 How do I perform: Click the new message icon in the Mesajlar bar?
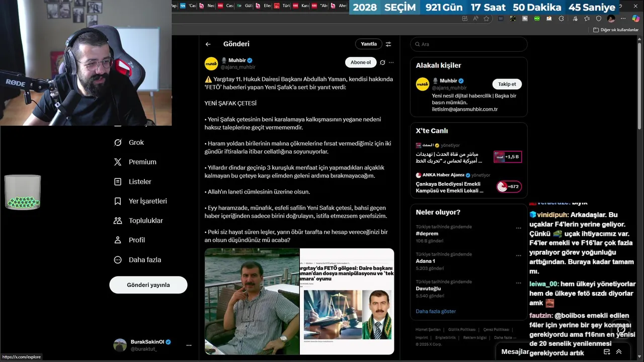point(607,352)
